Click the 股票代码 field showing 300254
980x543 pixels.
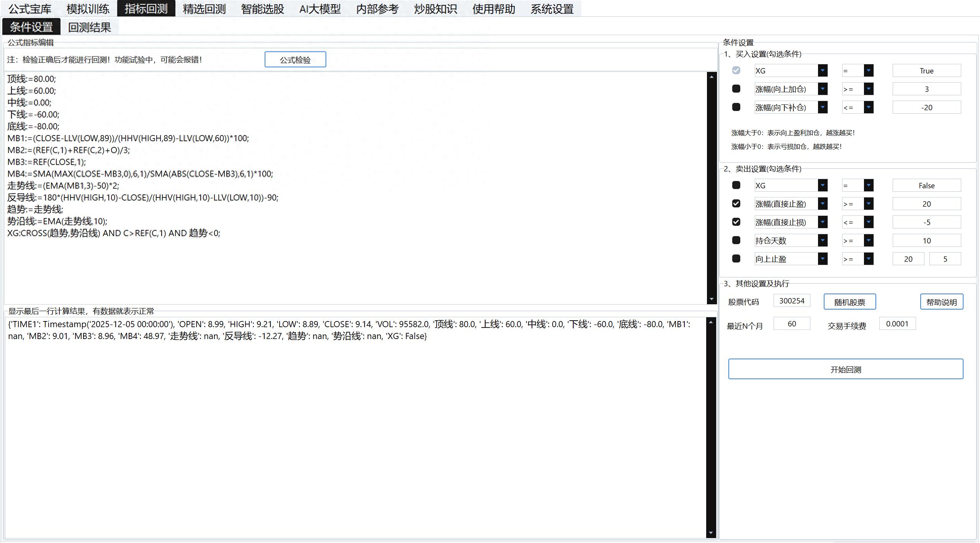(x=792, y=300)
